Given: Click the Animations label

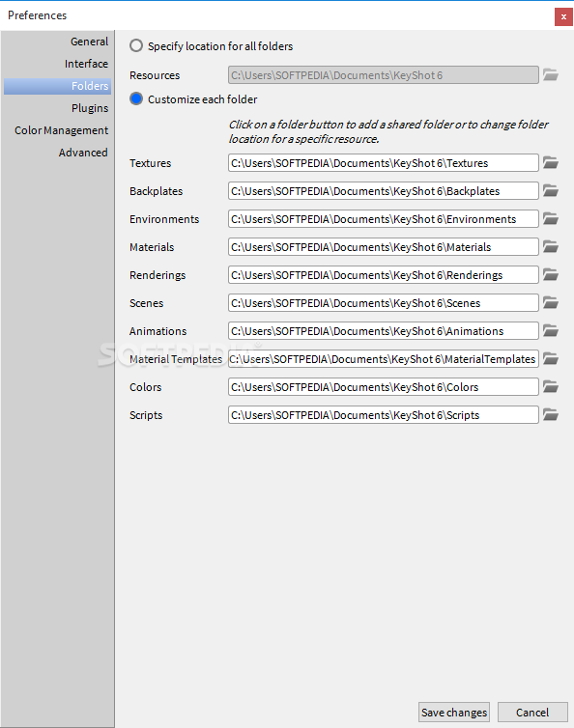Looking at the screenshot, I should 158,330.
